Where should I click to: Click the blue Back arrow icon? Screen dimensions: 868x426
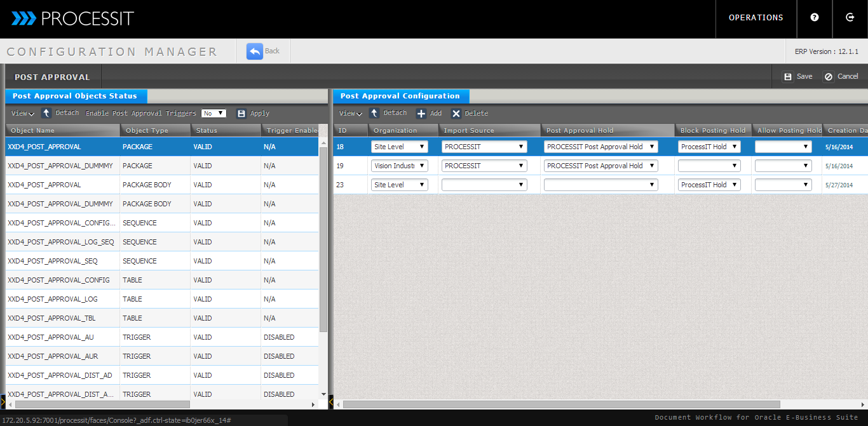[255, 51]
